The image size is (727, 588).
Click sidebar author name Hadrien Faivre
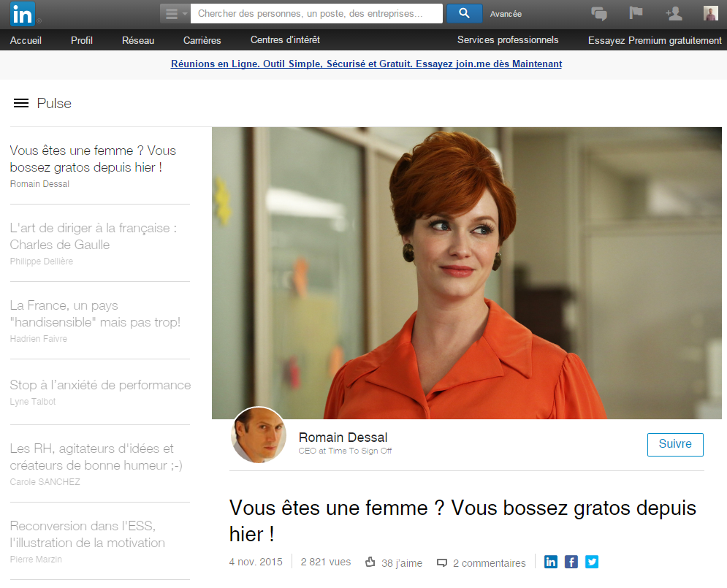[x=39, y=339]
